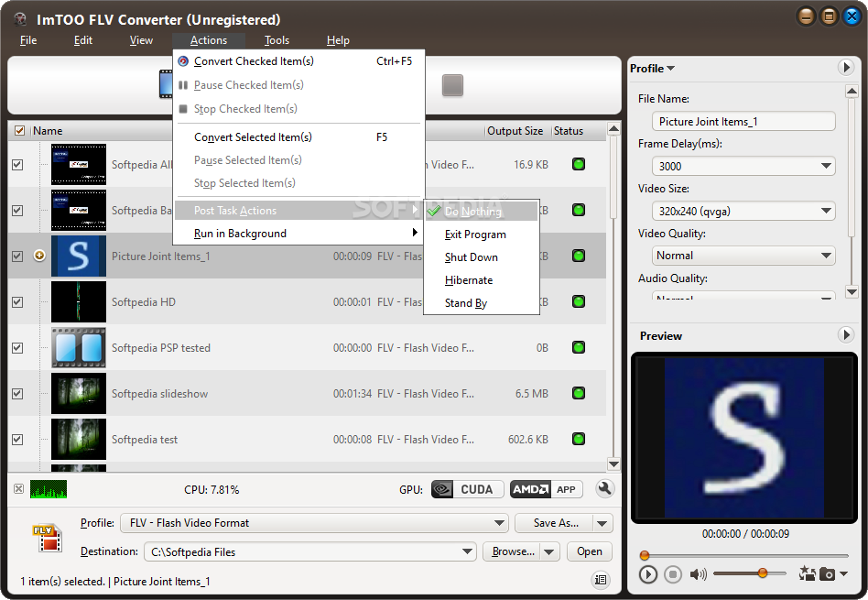This screenshot has width=868, height=600.
Task: Open the Edit menu
Action: point(83,40)
